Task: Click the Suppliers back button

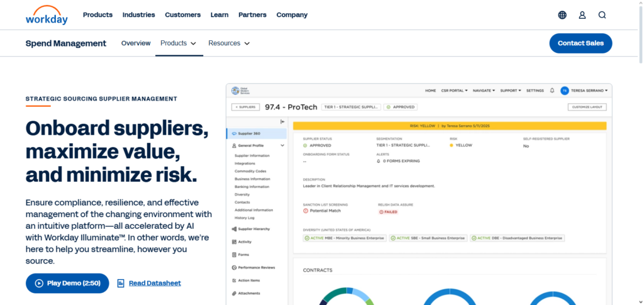Action: click(x=246, y=107)
